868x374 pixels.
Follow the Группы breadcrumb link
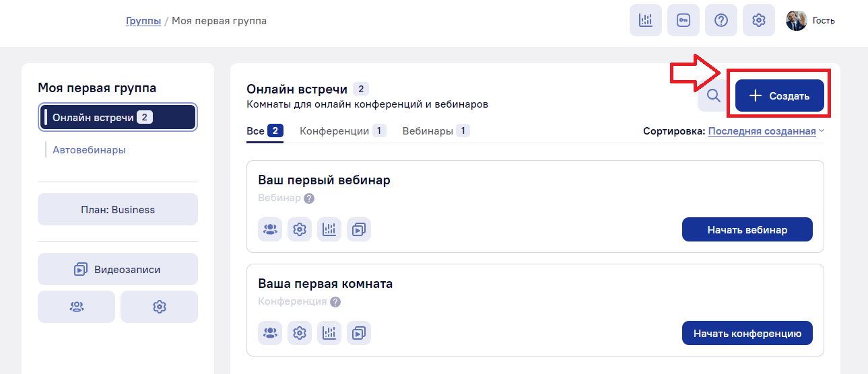pyautogui.click(x=143, y=21)
